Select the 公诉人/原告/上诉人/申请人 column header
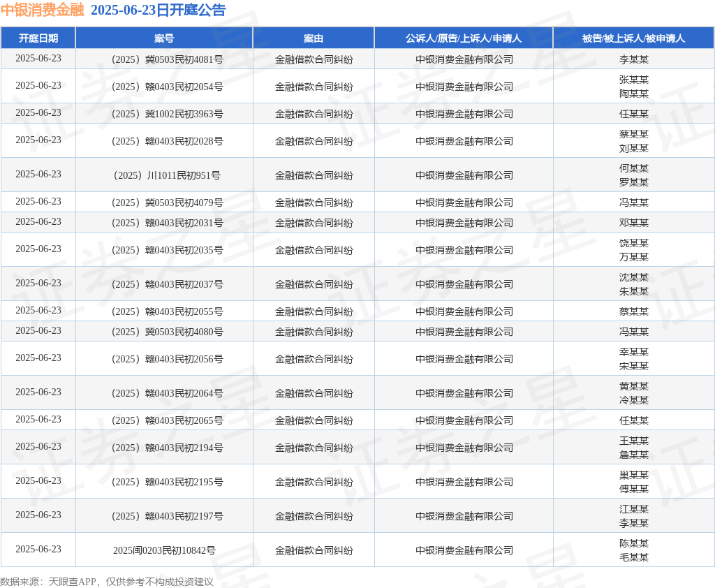The height and width of the screenshot is (588, 715). (x=464, y=38)
